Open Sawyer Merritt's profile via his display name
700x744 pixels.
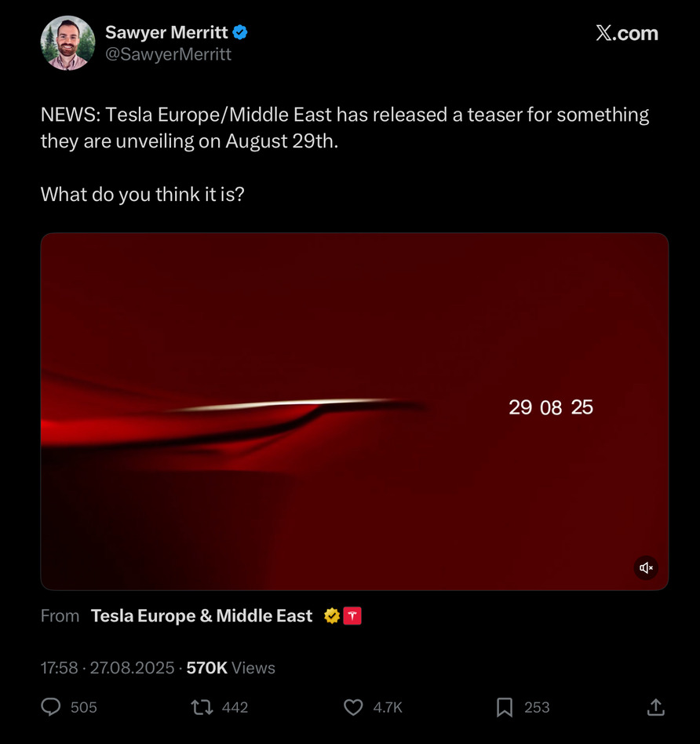coord(165,32)
